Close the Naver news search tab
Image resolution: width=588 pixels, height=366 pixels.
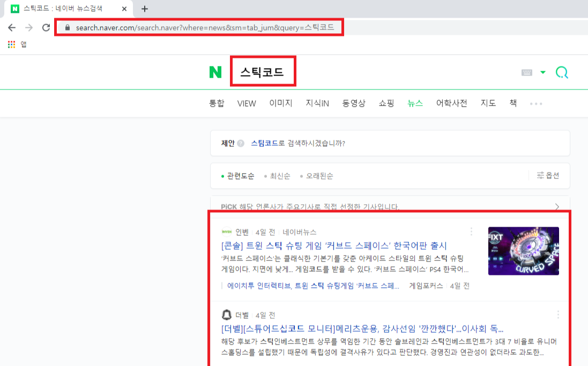pyautogui.click(x=124, y=9)
